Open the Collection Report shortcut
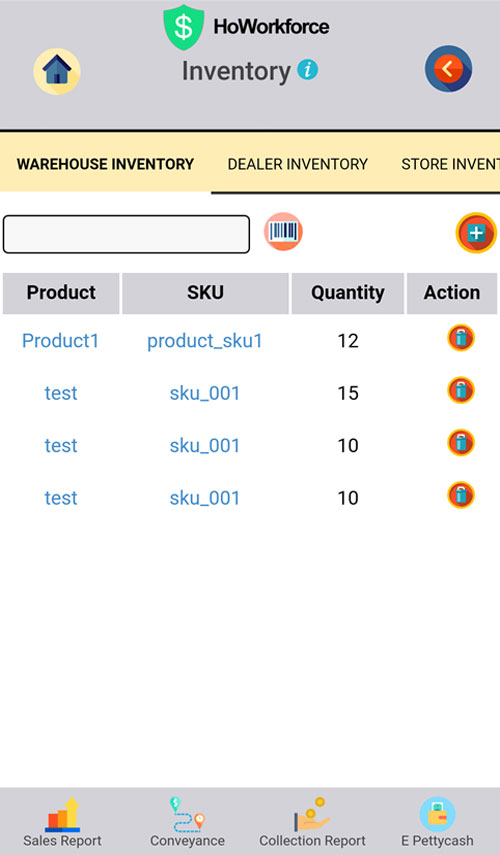Viewport: 500px width, 855px height. click(312, 822)
